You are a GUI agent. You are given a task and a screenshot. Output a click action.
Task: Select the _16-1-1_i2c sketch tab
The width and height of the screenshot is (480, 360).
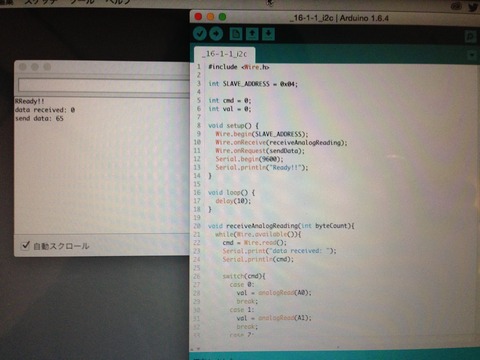225,54
